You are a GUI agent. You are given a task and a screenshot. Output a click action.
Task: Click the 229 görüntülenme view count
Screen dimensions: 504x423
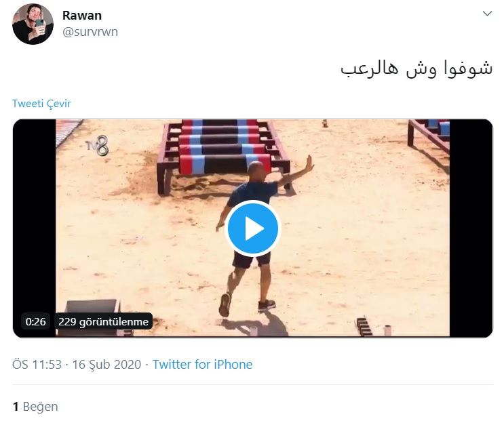[103, 321]
